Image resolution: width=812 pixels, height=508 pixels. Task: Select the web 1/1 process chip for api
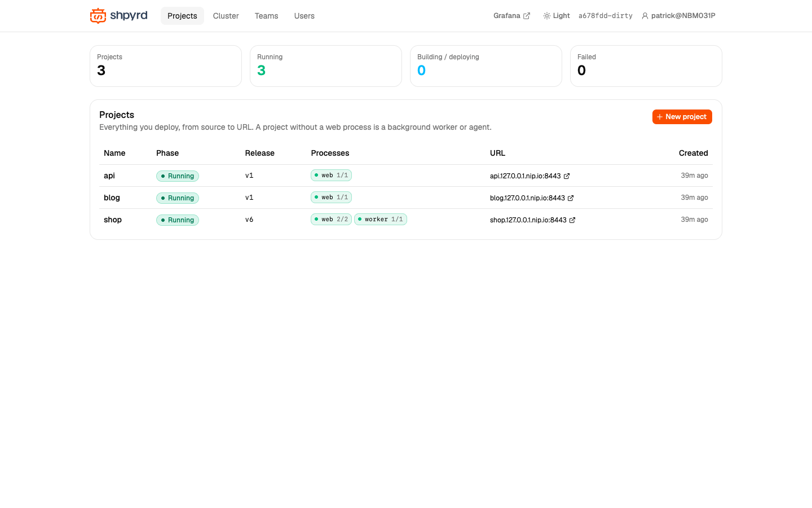click(x=332, y=176)
